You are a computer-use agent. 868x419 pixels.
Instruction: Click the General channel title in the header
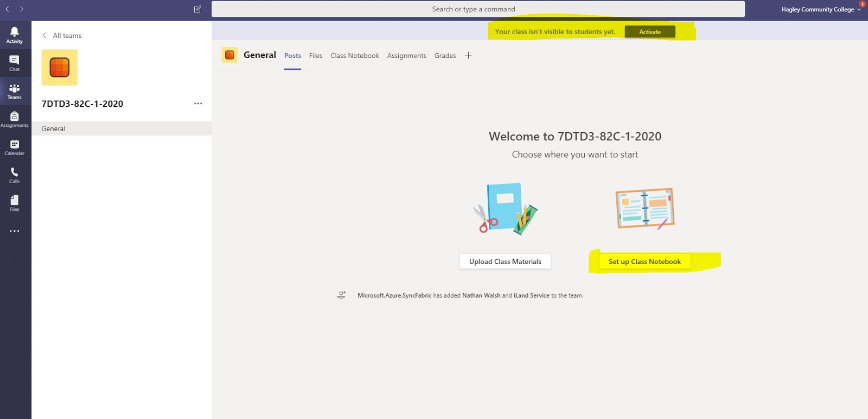260,55
